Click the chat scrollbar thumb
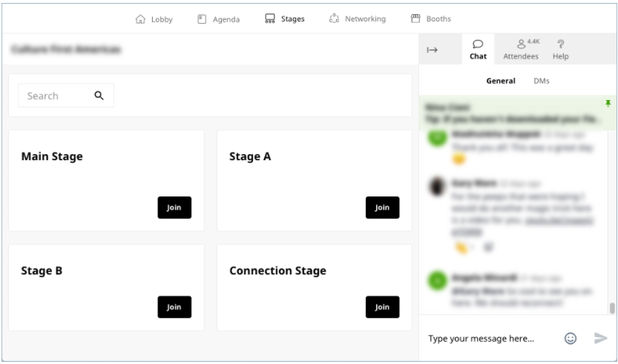Image resolution: width=618 pixels, height=364 pixels. click(x=611, y=308)
